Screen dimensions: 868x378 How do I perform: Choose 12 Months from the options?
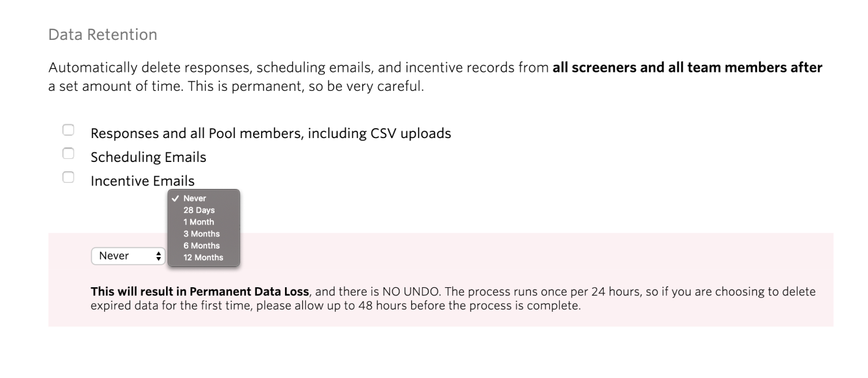(205, 258)
